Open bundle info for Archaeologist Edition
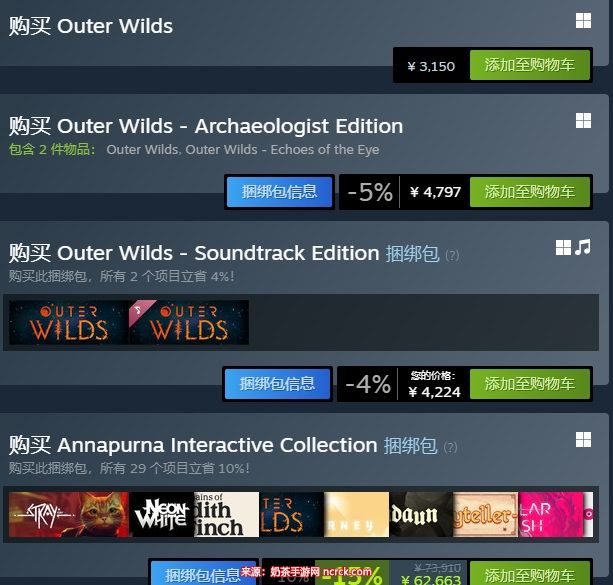The height and width of the screenshot is (585, 613). click(279, 192)
